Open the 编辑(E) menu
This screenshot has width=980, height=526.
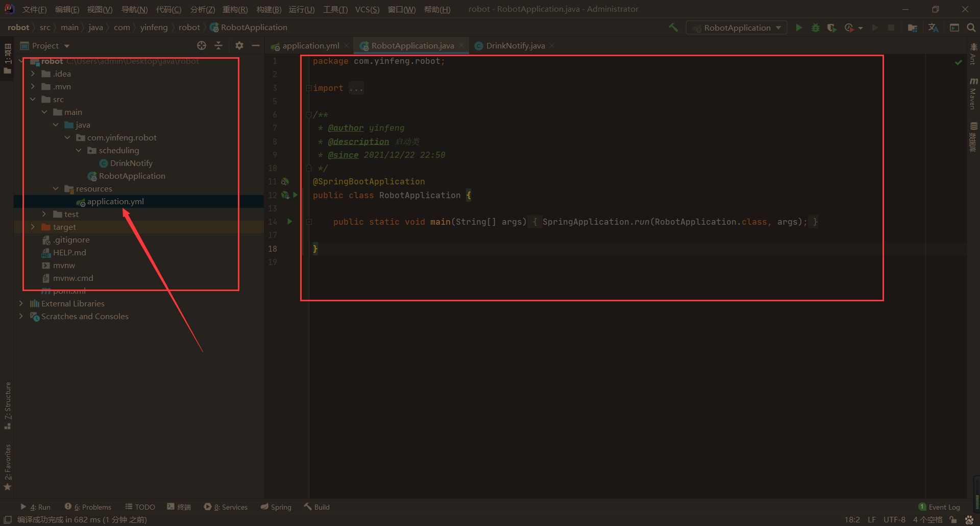pos(67,9)
